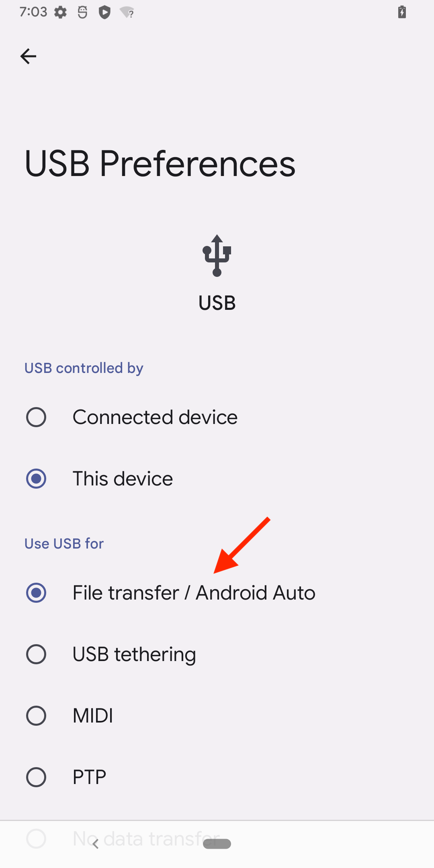Tap the navigation back chevron at bottom

coord(96,844)
